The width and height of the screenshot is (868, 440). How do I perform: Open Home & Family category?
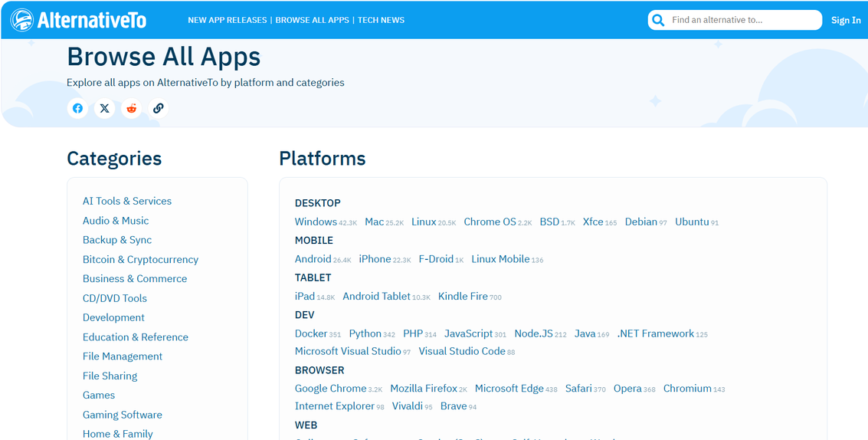[x=118, y=434]
